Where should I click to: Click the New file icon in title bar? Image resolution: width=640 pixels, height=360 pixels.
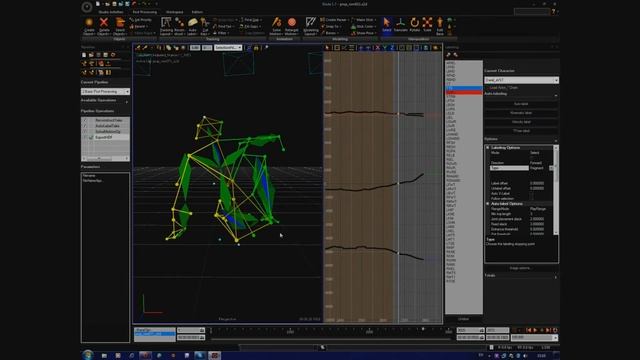click(x=98, y=4)
